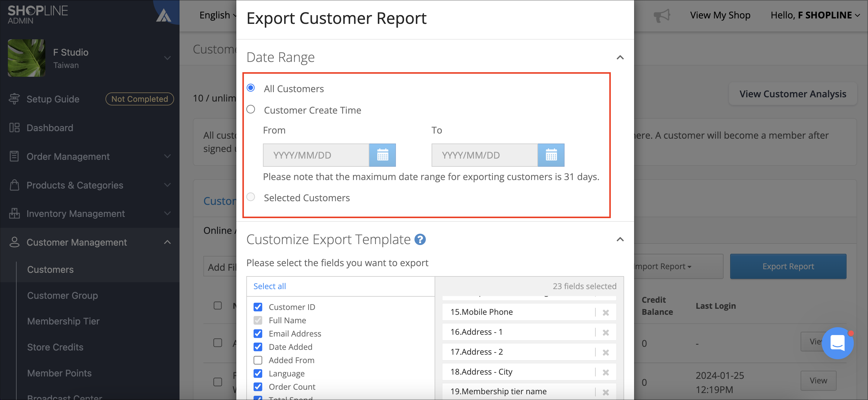Click the Inventory Management boxes icon
This screenshot has height=400, width=868.
tap(14, 214)
